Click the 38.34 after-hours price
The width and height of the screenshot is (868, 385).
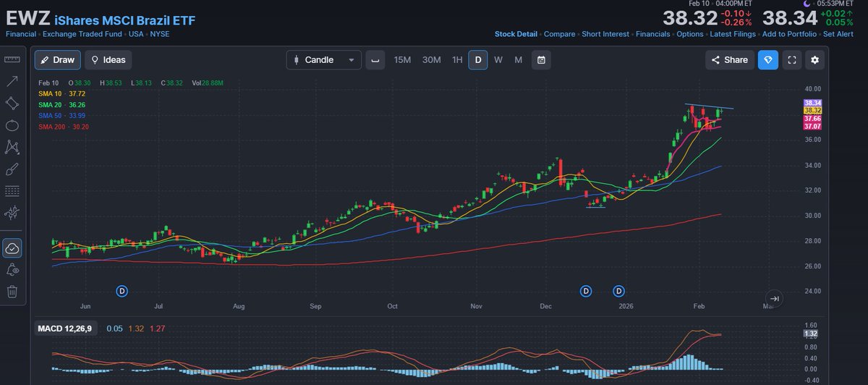(x=790, y=19)
